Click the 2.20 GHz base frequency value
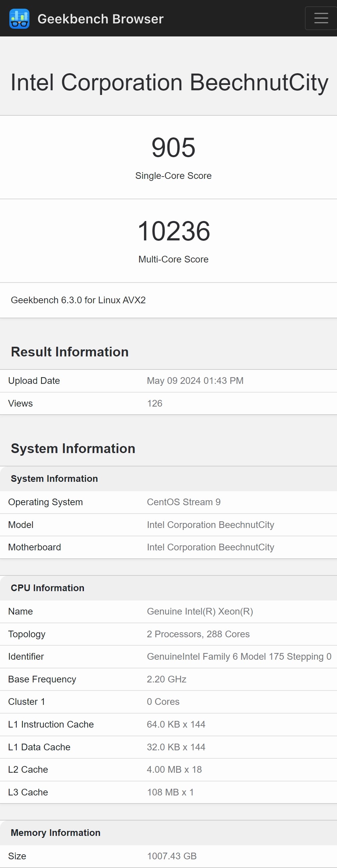This screenshot has height=868, width=337. pos(166,679)
